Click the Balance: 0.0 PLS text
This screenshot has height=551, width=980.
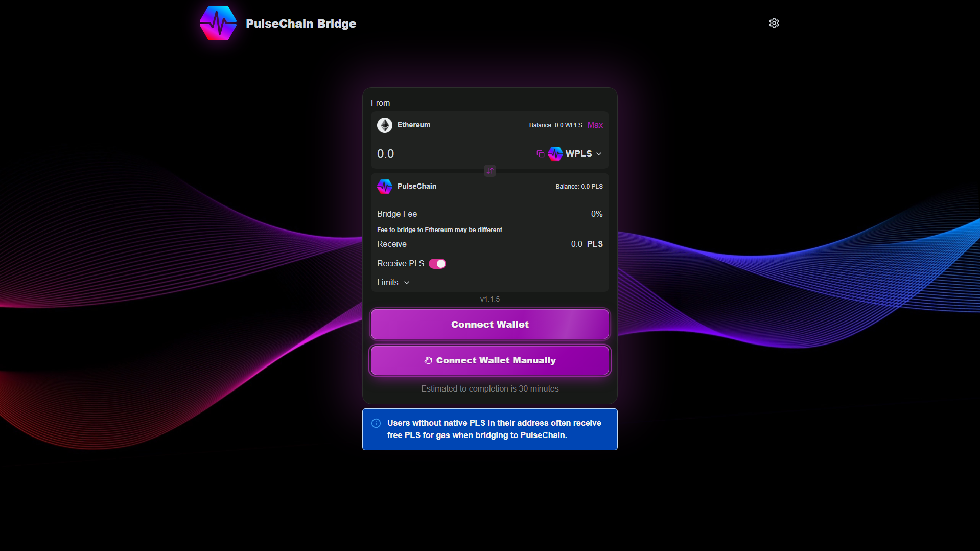coord(579,187)
